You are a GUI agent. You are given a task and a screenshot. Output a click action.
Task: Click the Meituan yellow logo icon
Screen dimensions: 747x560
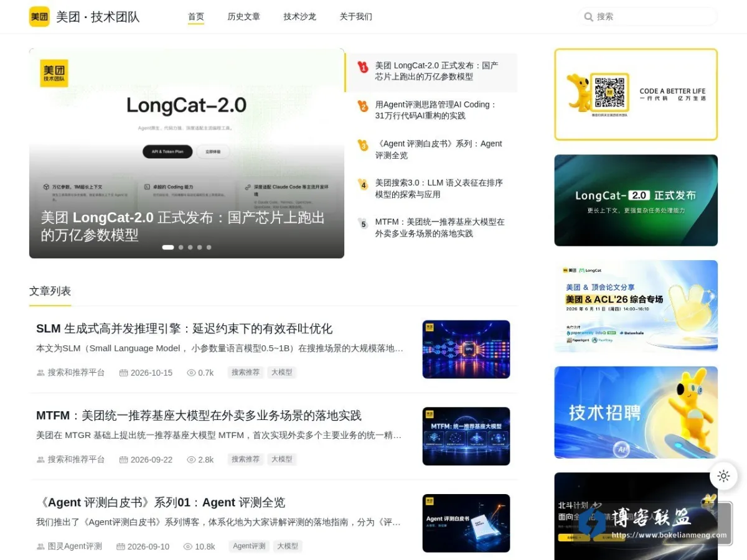point(39,17)
